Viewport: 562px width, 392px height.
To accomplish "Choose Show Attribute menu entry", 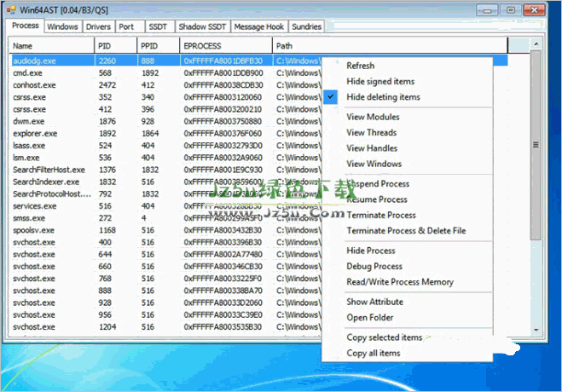I will pyautogui.click(x=407, y=302).
